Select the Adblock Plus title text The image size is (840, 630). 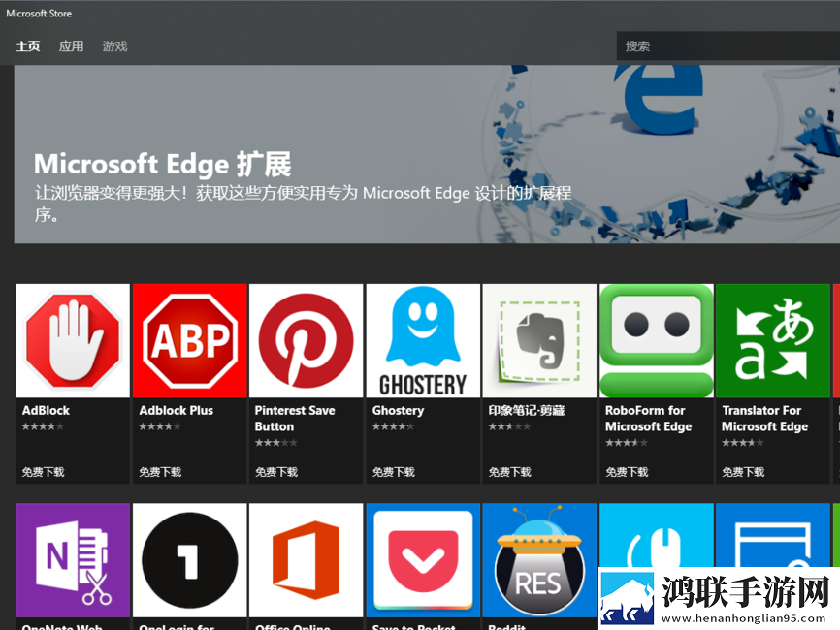[x=177, y=411]
